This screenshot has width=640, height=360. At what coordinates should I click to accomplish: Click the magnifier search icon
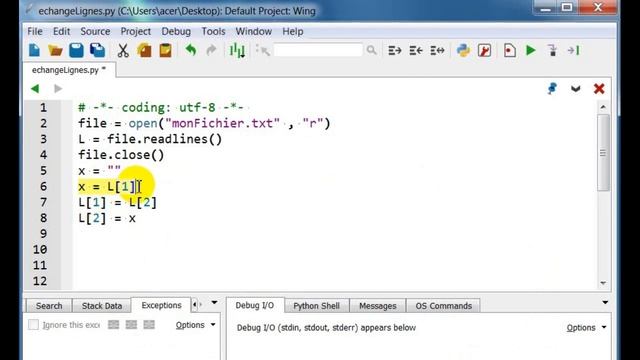(371, 50)
